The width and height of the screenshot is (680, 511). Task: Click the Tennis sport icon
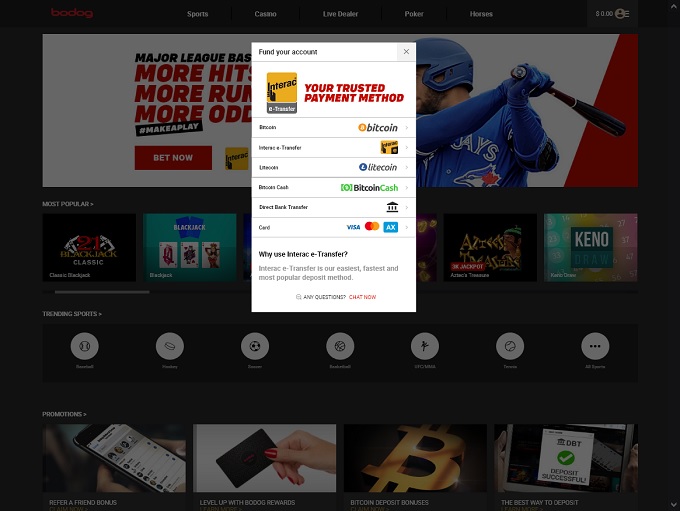tap(510, 346)
